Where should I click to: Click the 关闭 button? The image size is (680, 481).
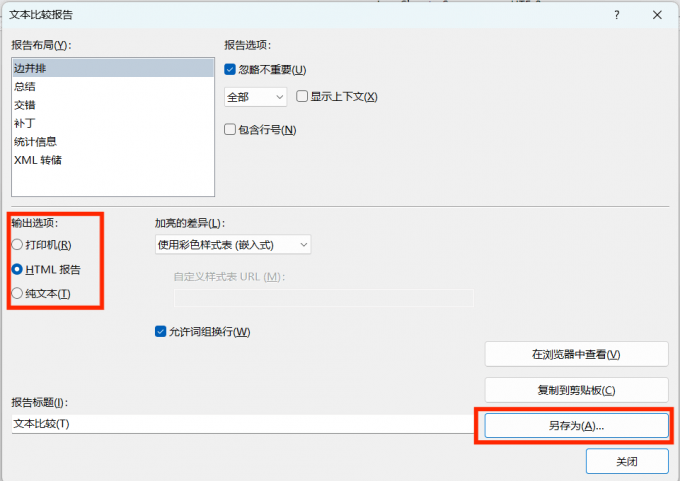click(627, 461)
